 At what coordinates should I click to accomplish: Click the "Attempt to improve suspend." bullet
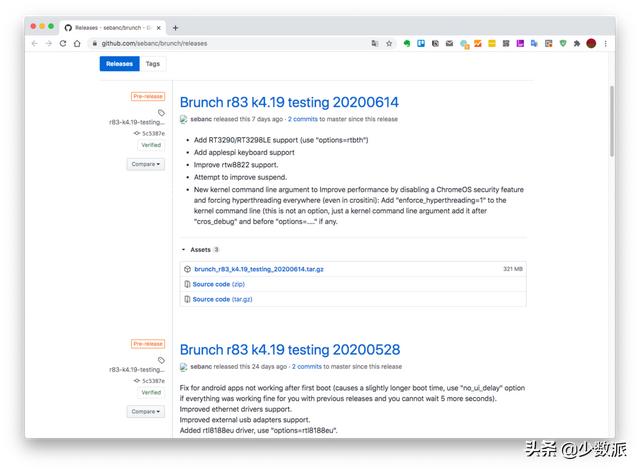click(x=240, y=177)
